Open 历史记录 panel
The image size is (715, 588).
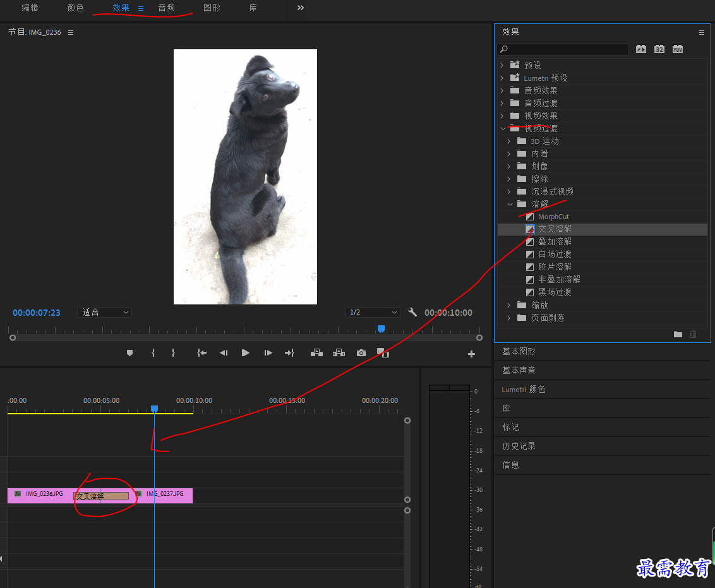(519, 446)
